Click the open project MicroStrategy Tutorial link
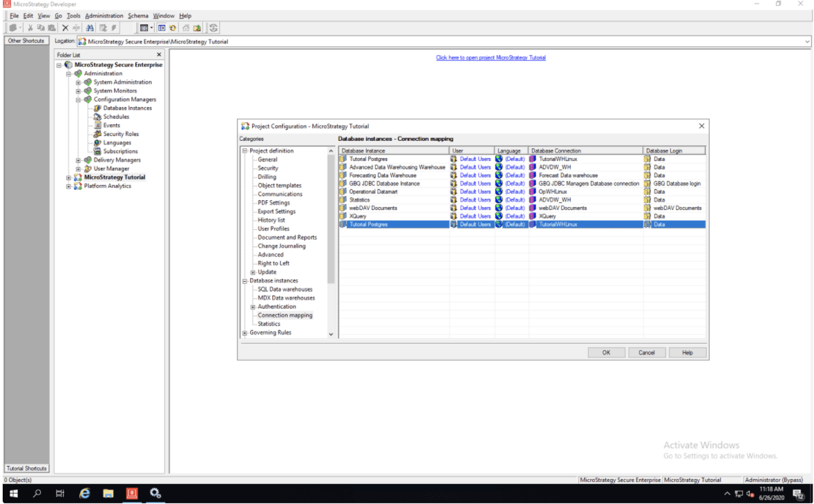The image size is (814, 504). pyautogui.click(x=491, y=58)
